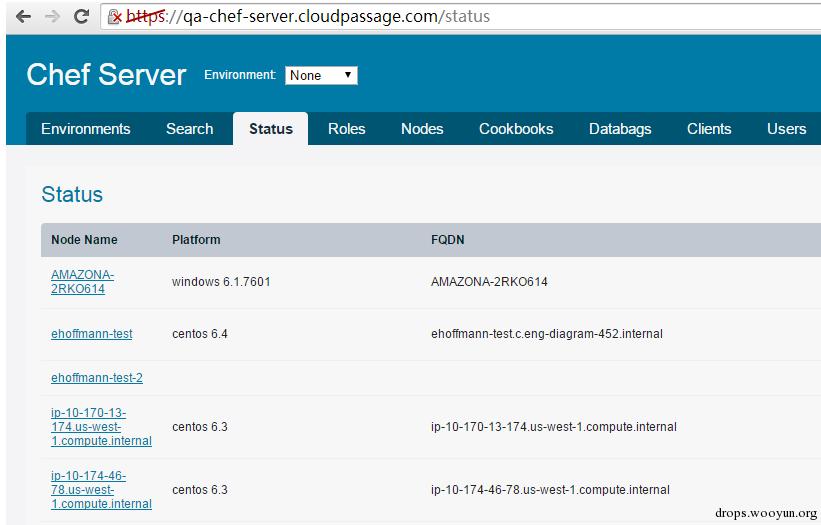The height and width of the screenshot is (525, 821).
Task: Click the Node Name column header
Action: pyautogui.click(x=84, y=240)
